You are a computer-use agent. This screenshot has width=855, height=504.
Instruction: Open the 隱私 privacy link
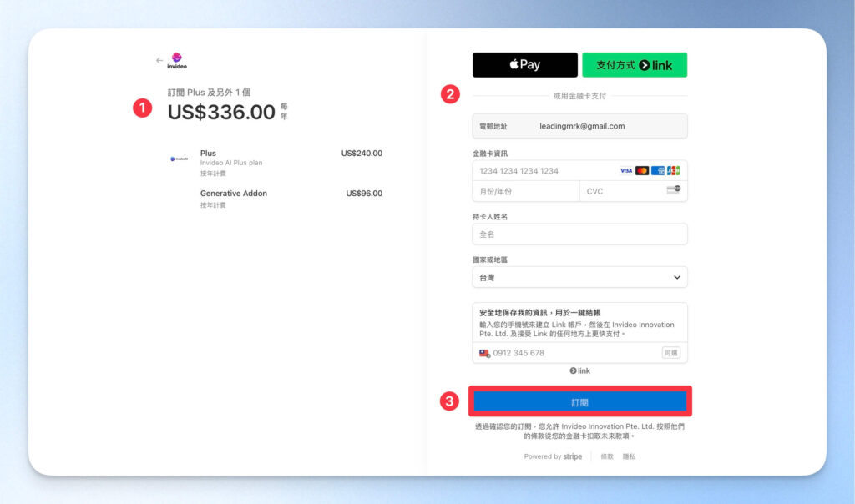point(629,456)
